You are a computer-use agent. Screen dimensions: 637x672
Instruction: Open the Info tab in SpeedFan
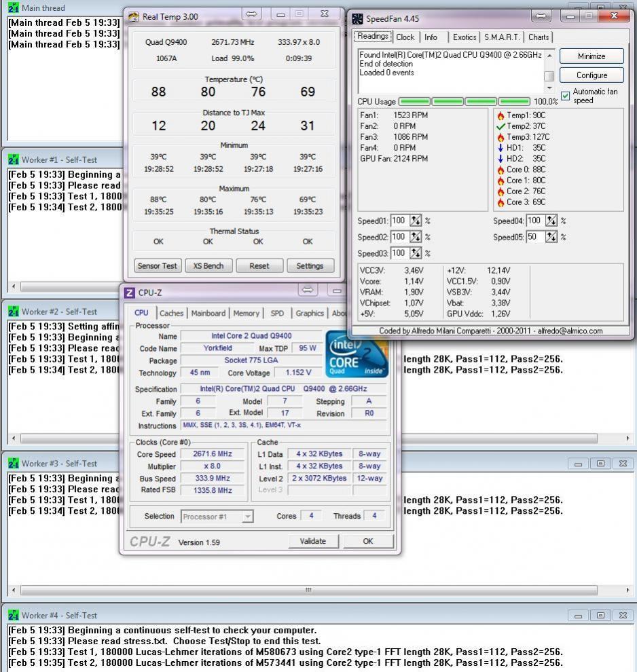pyautogui.click(x=431, y=37)
